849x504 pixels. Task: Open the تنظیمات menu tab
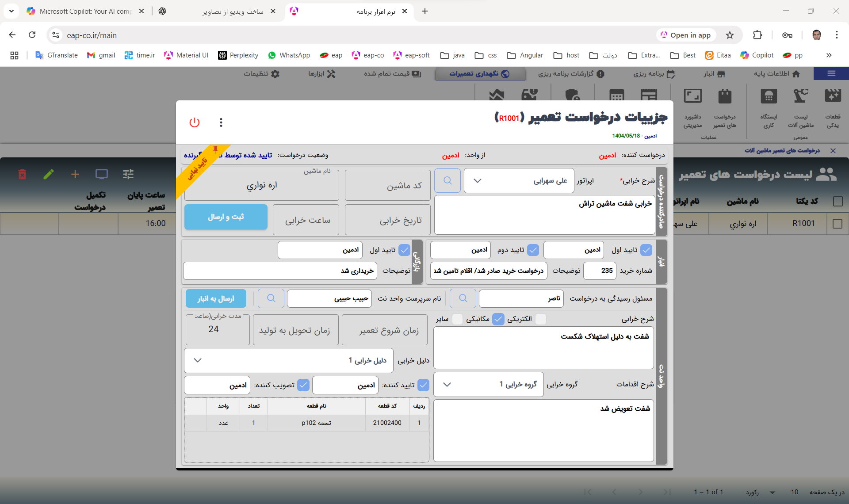click(x=262, y=74)
